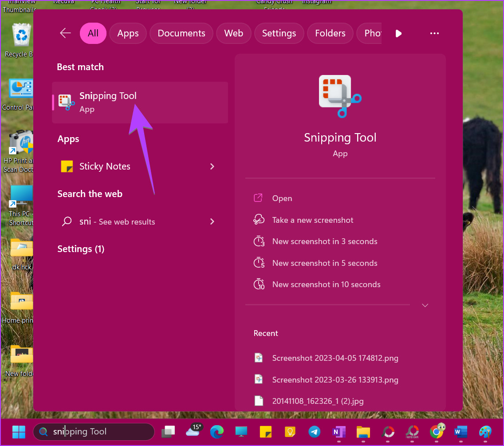Start New screenshot in 5 seconds
This screenshot has height=446, width=504.
(x=315, y=263)
